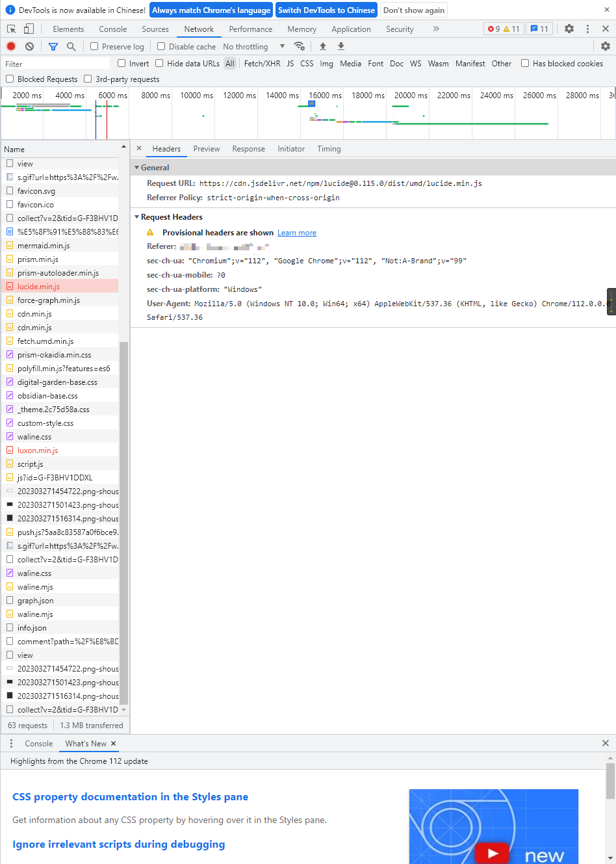Switch to the Timing tab
616x864 pixels.
tap(329, 148)
